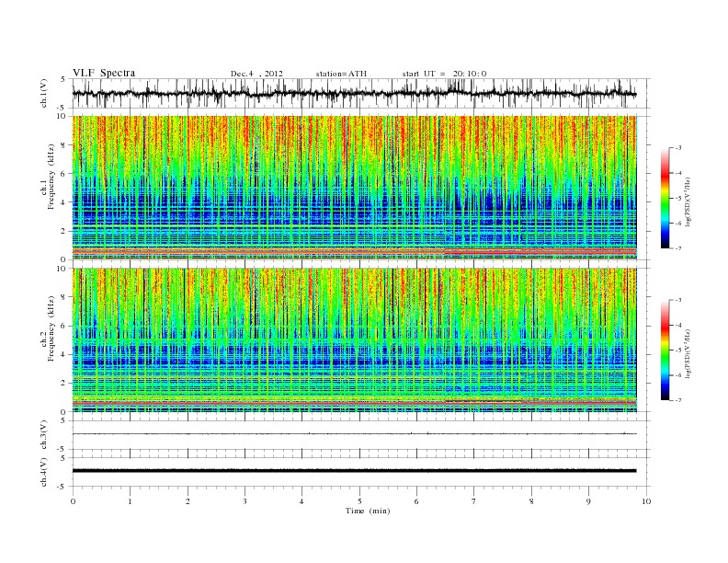Click the "-7" tick on the upper colorbar
The height and width of the screenshot is (563, 728).
click(678, 248)
